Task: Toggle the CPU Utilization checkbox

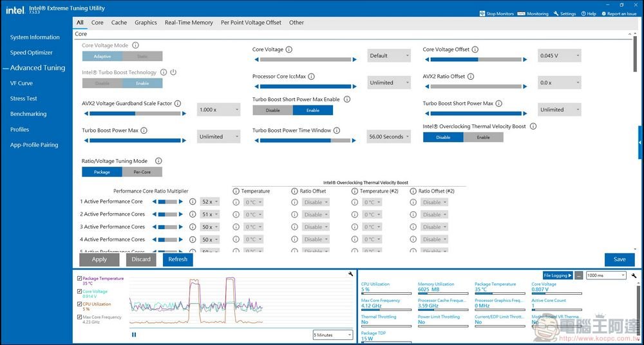Action: (79, 304)
